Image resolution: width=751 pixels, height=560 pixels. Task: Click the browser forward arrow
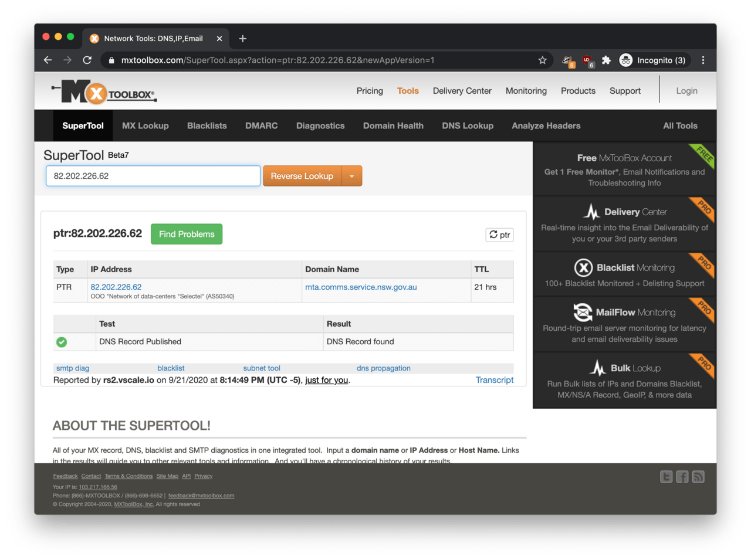pos(67,60)
